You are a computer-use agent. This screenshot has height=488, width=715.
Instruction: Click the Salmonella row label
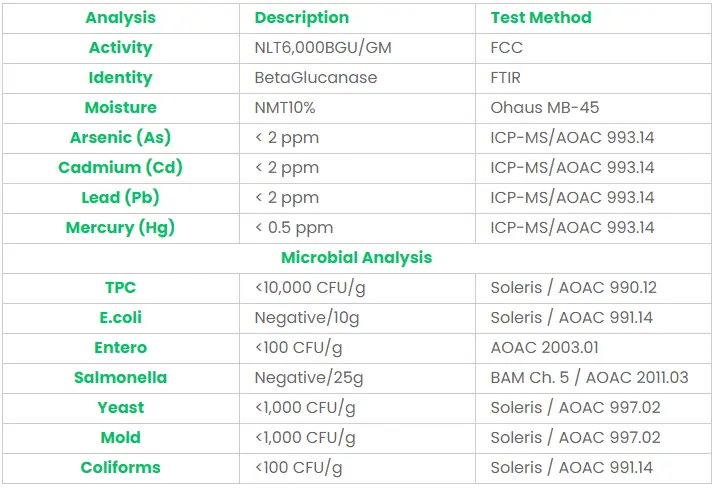point(120,378)
